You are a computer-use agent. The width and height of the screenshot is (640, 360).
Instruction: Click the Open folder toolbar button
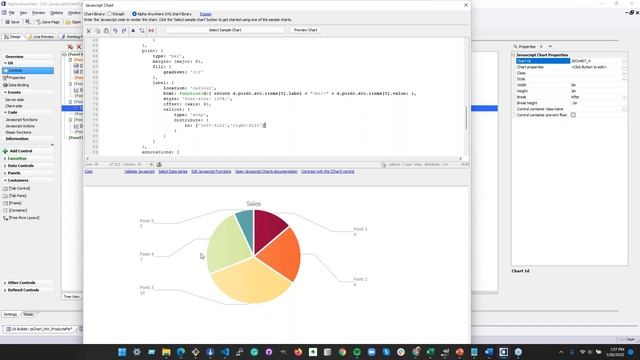click(73, 22)
